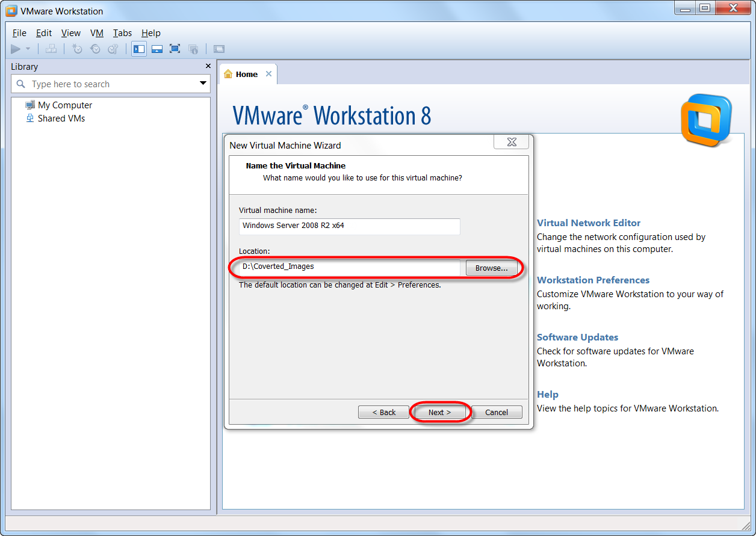
Task: Click the default location Edit > Preferences note
Action: pyautogui.click(x=340, y=285)
